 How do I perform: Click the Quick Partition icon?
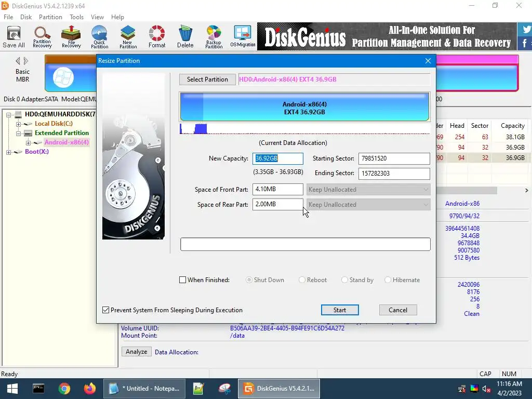point(99,37)
